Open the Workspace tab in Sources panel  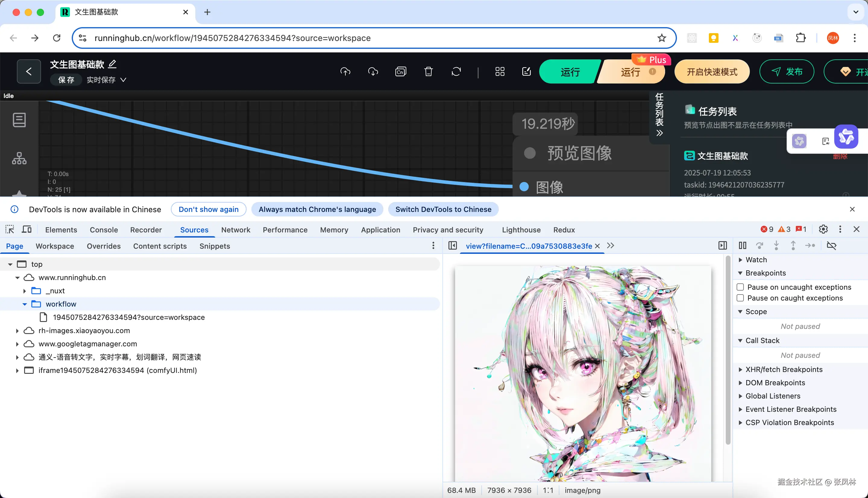[54, 246]
